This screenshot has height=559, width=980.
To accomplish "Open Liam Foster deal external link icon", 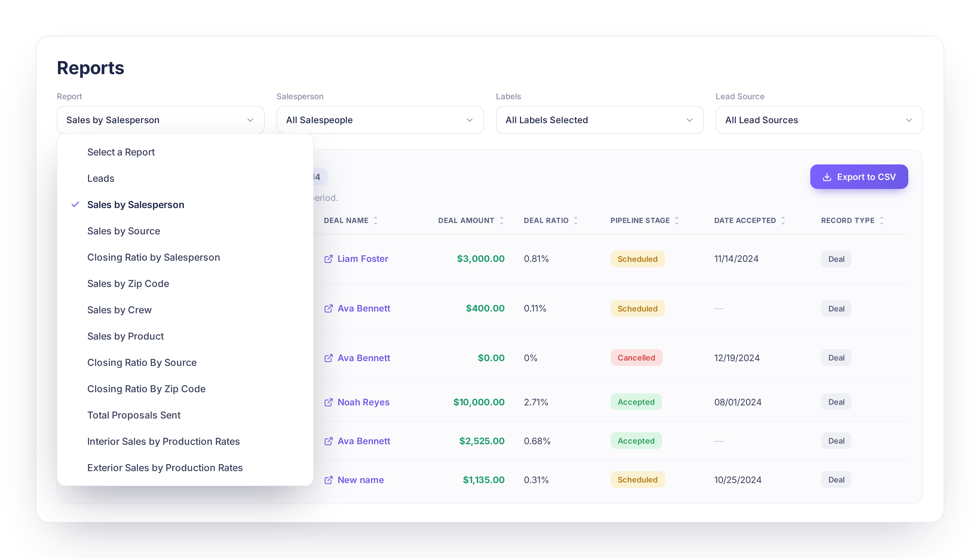I will coord(328,259).
